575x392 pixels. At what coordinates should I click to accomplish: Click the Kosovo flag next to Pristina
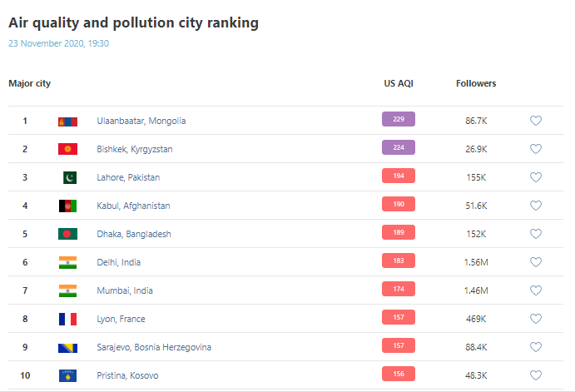click(x=67, y=376)
